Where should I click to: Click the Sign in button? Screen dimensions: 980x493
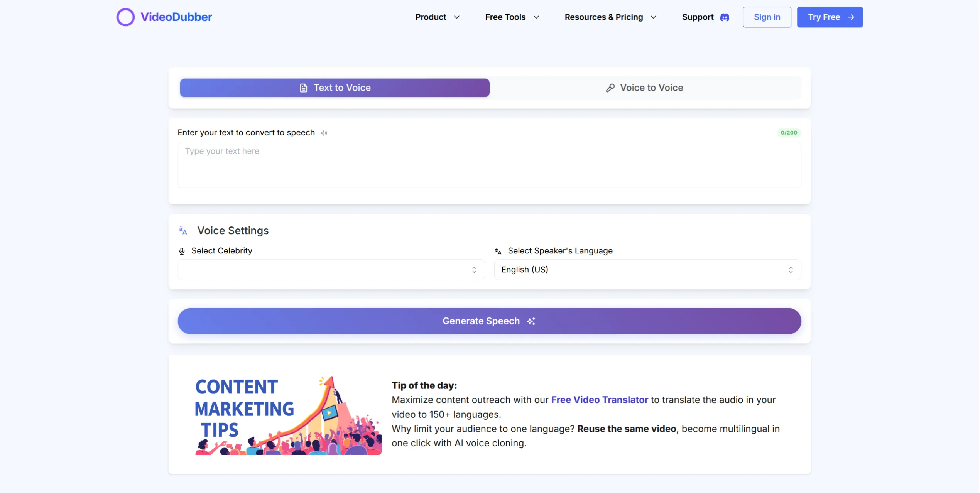pyautogui.click(x=767, y=17)
